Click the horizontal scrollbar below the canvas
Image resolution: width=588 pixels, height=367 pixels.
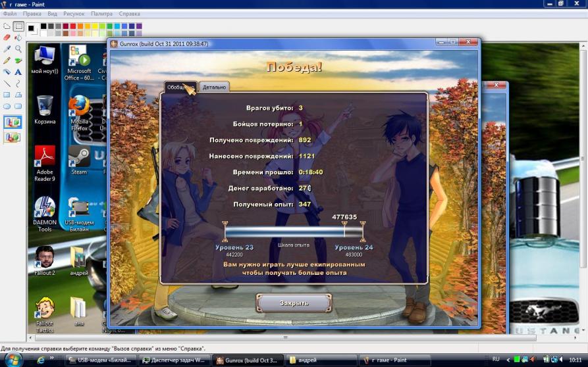pos(284,338)
